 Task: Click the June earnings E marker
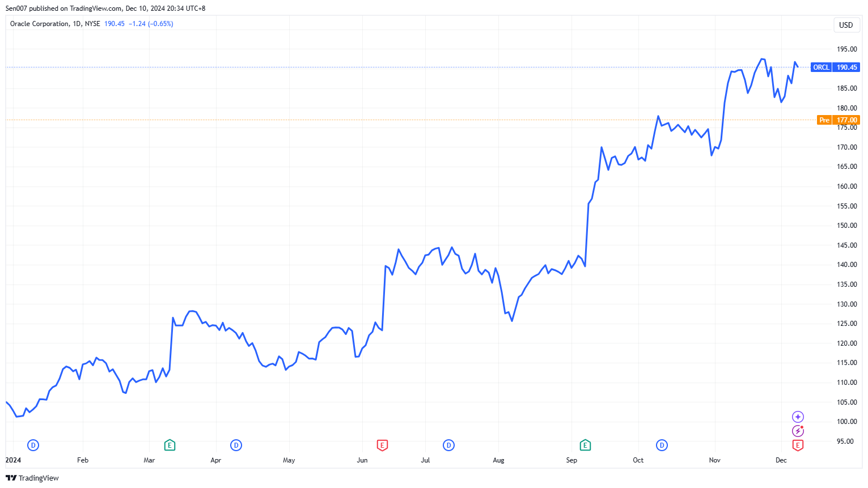click(383, 445)
